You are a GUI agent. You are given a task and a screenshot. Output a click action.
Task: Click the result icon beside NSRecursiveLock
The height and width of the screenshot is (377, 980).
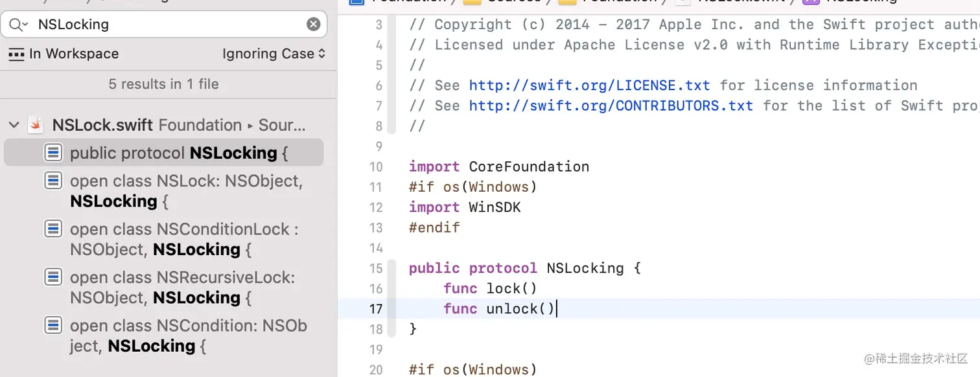click(53, 277)
